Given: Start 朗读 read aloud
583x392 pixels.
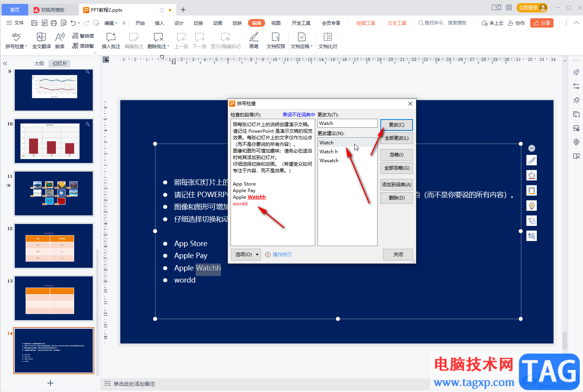Looking at the screenshot, I should tap(60, 40).
